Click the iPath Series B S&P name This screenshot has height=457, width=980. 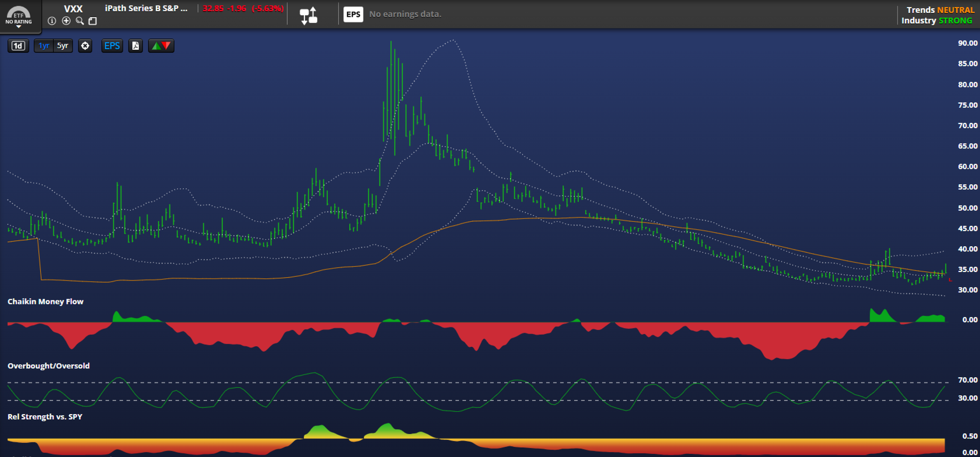pos(146,9)
